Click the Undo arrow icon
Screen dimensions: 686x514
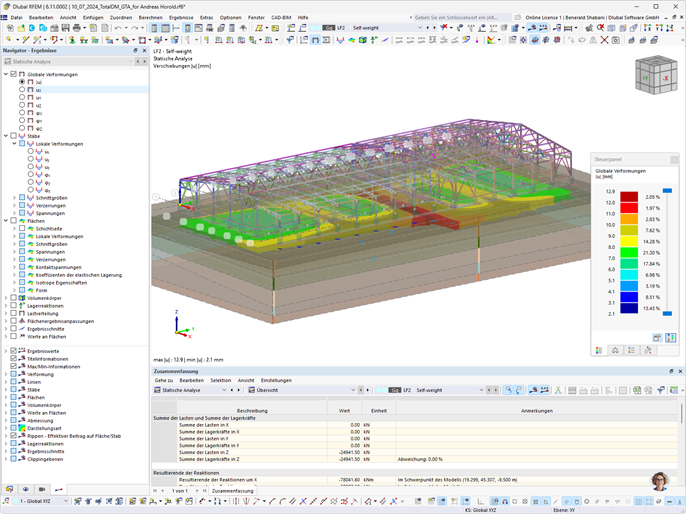(118, 28)
